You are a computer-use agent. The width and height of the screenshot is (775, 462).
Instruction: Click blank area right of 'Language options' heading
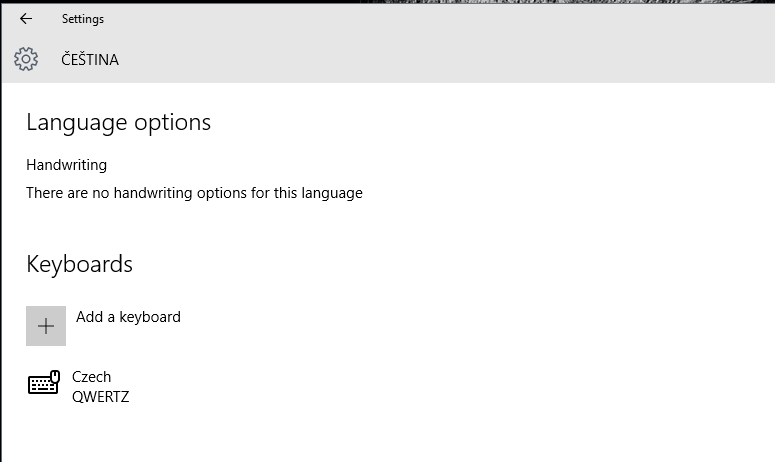pos(480,122)
